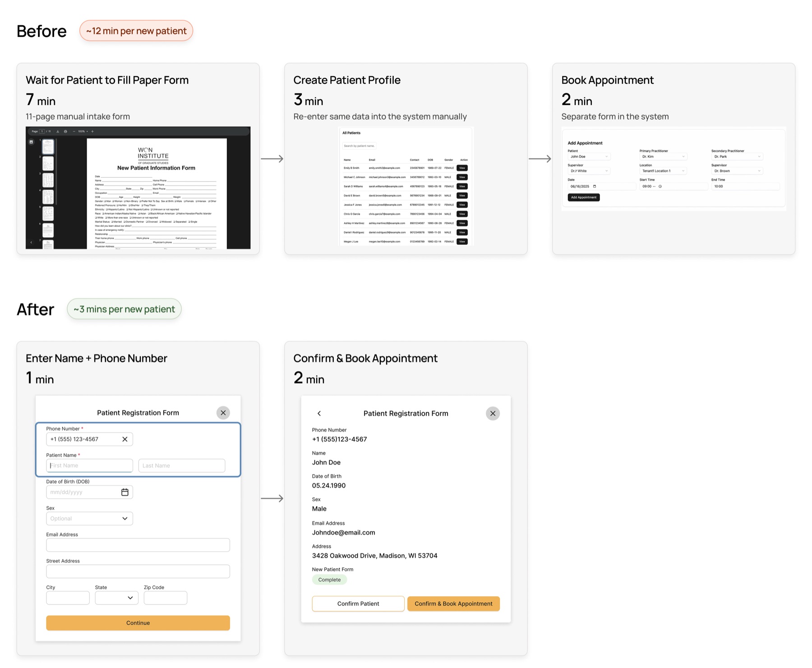Click the Last Name input field
Image resolution: width=812 pixels, height=668 pixels.
(x=182, y=465)
